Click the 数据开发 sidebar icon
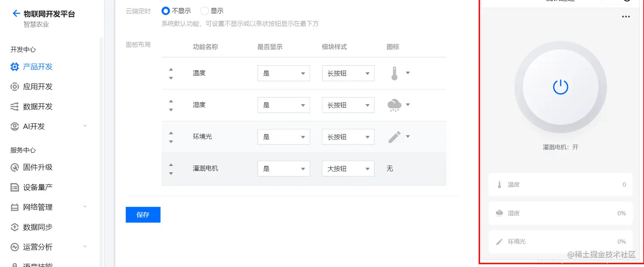The height and width of the screenshot is (267, 644). coord(14,107)
